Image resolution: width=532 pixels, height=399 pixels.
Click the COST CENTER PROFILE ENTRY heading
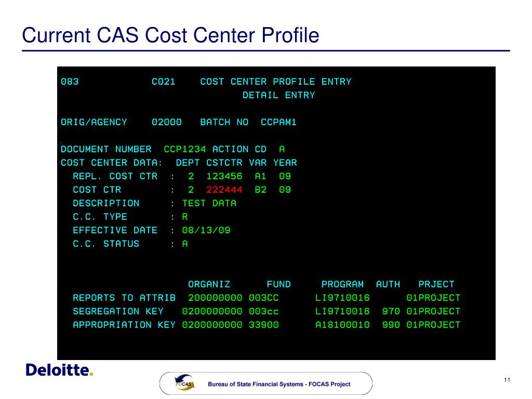click(x=275, y=82)
